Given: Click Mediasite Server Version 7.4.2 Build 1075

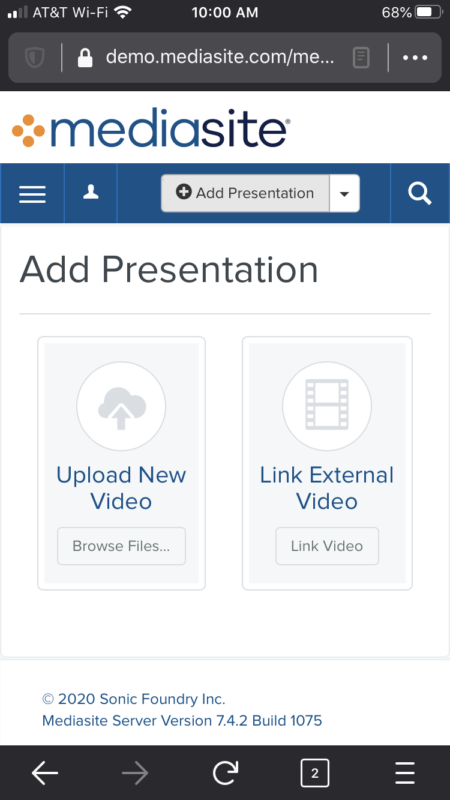Looking at the screenshot, I should [182, 720].
